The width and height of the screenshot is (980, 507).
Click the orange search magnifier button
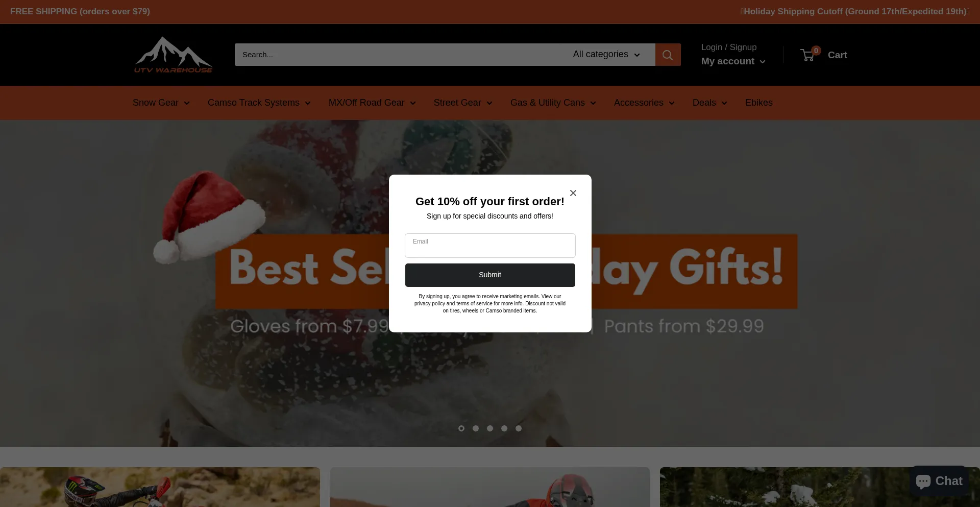[668, 55]
